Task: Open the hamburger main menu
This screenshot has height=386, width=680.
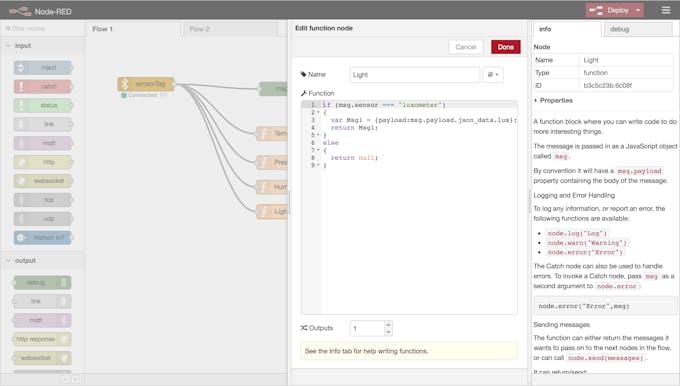Action: [666, 10]
